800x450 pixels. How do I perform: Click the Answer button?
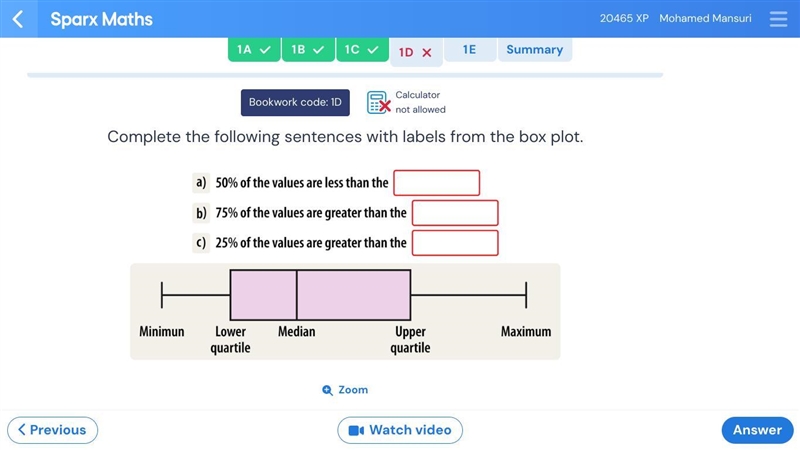point(757,430)
